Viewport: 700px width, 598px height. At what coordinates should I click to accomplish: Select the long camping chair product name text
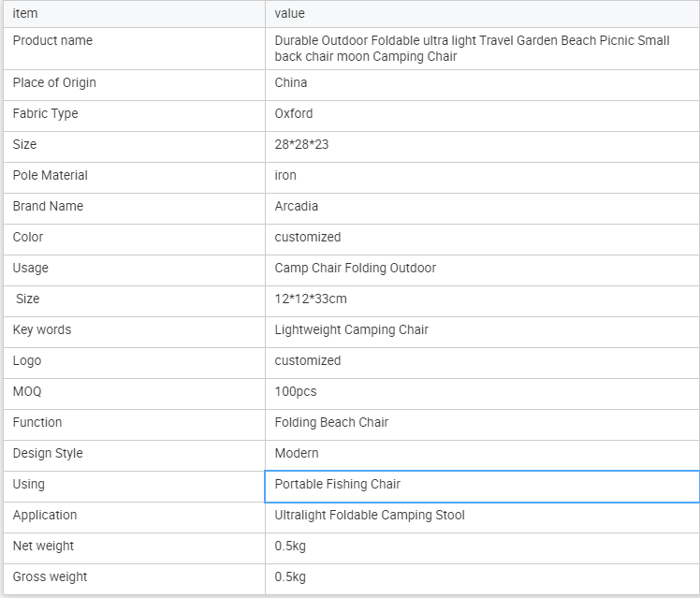tap(472, 49)
